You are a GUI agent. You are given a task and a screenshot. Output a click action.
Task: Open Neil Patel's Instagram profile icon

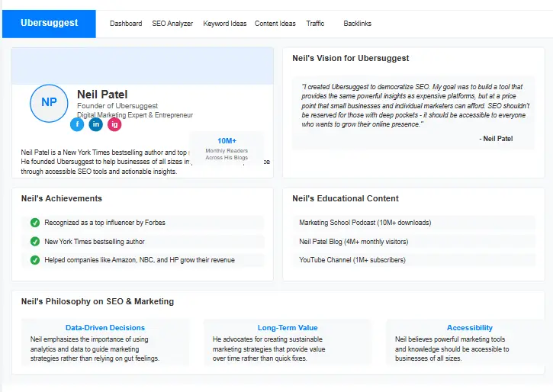pyautogui.click(x=114, y=124)
